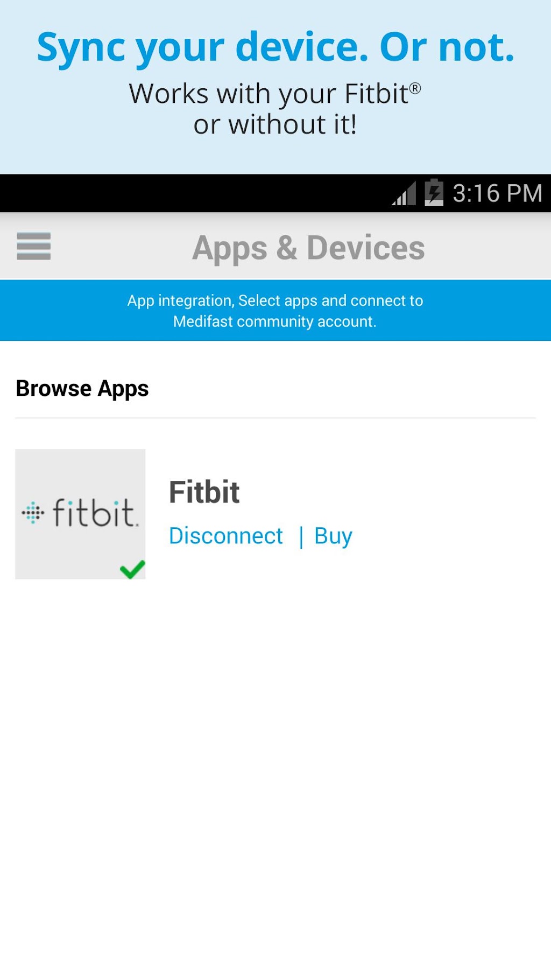This screenshot has width=551, height=980.
Task: Tap the Fitbit dotted diamond logo mark
Action: pos(33,513)
